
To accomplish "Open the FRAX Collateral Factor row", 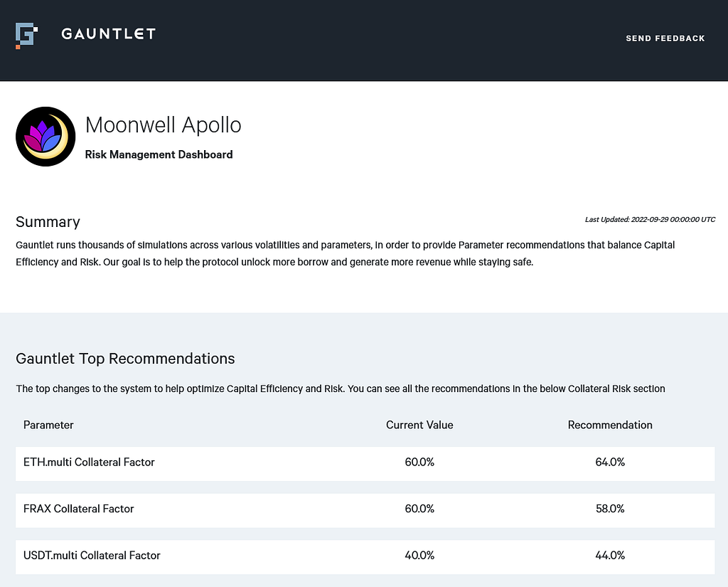I will [x=365, y=510].
